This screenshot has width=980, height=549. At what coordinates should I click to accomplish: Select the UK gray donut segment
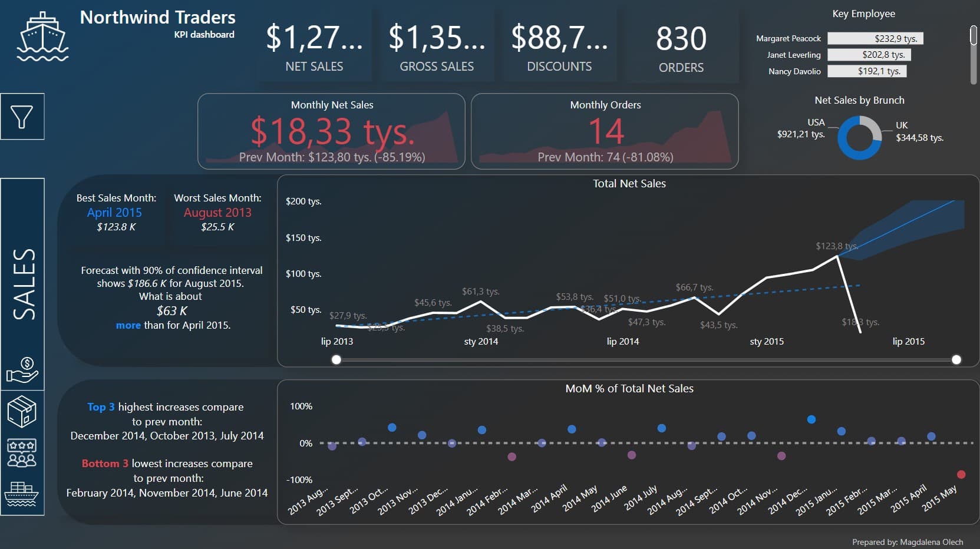875,125
